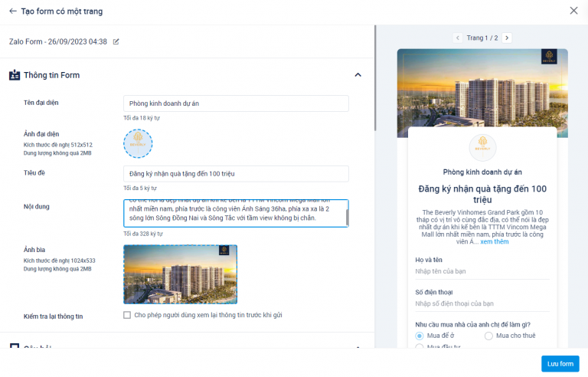
Task: Click the preview avatar logo
Action: (482, 148)
